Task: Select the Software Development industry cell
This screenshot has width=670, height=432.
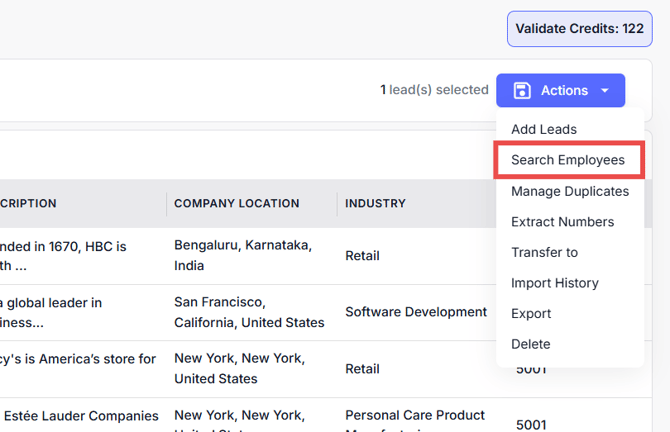Action: (416, 312)
